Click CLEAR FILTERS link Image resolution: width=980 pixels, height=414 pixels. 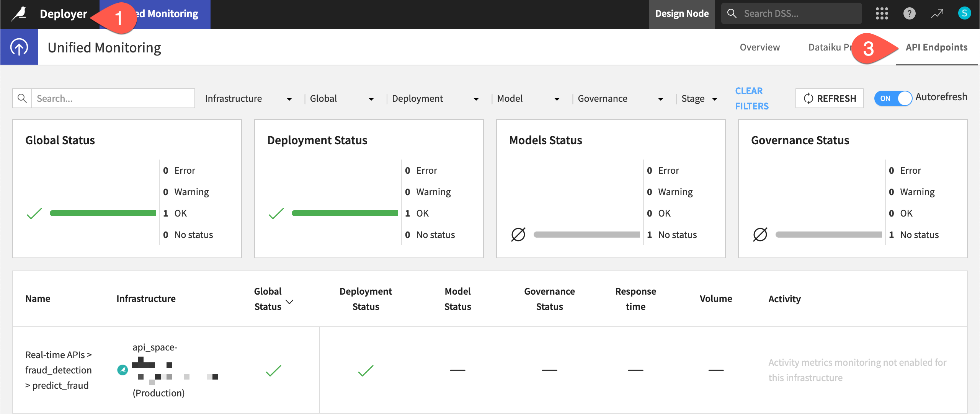[x=751, y=98]
